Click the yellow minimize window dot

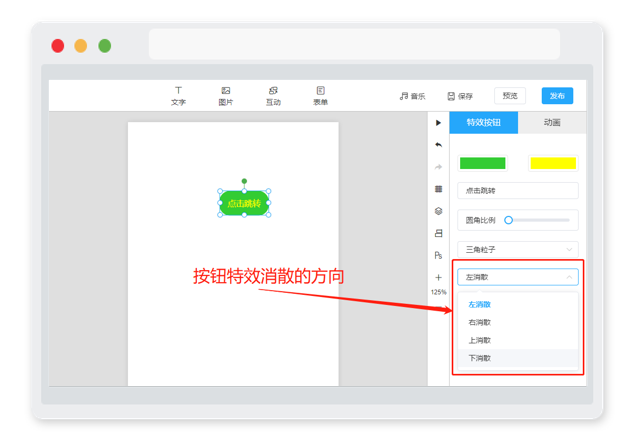tap(81, 46)
